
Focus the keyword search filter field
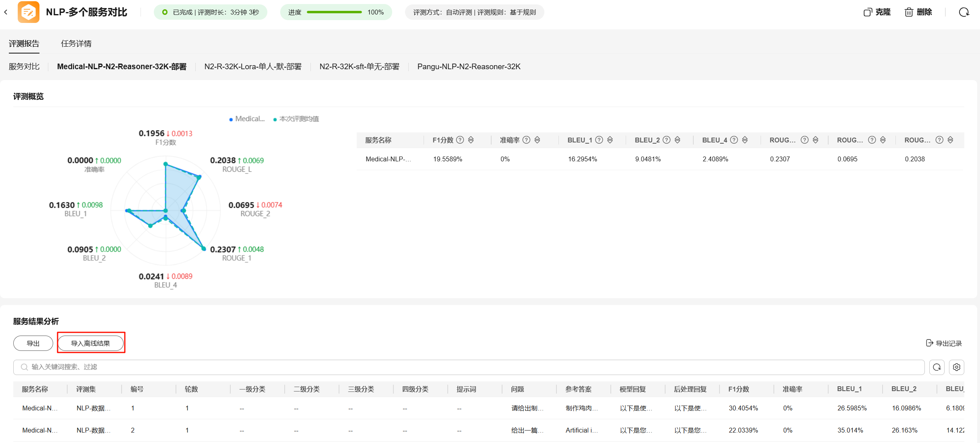(467, 367)
